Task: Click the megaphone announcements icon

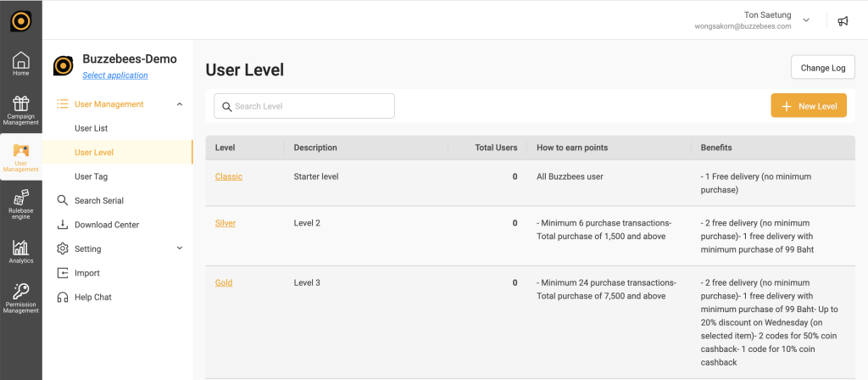Action: tap(843, 21)
